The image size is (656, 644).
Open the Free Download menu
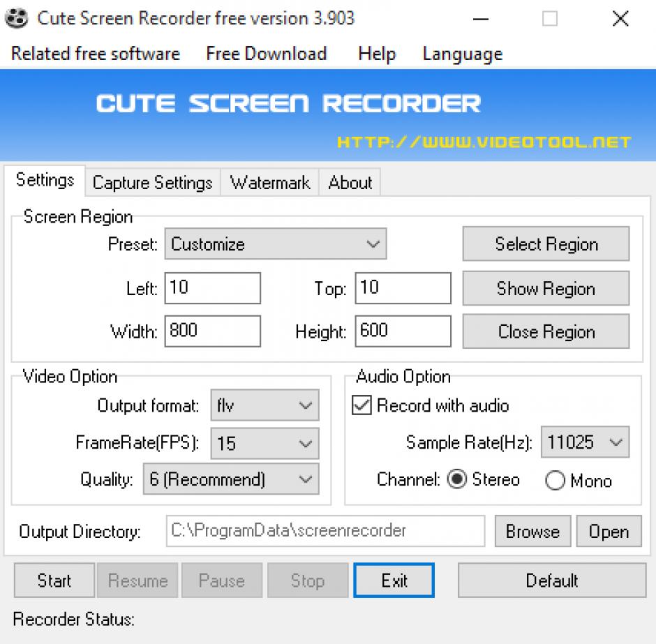pyautogui.click(x=267, y=54)
